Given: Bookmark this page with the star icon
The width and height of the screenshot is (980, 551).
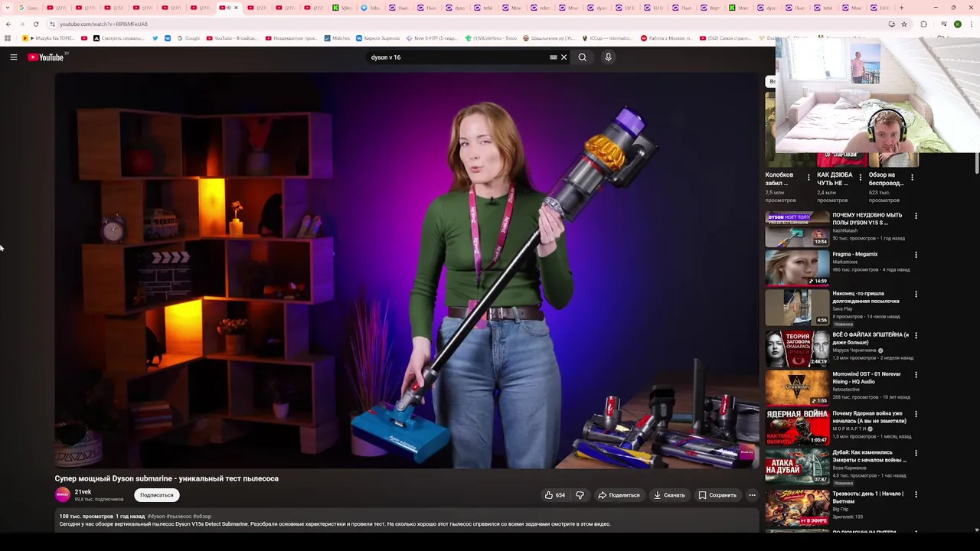Looking at the screenshot, I should (x=904, y=24).
